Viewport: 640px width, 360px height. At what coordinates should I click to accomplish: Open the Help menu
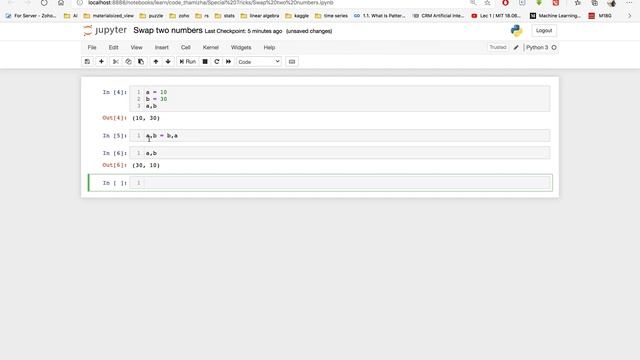[269, 47]
